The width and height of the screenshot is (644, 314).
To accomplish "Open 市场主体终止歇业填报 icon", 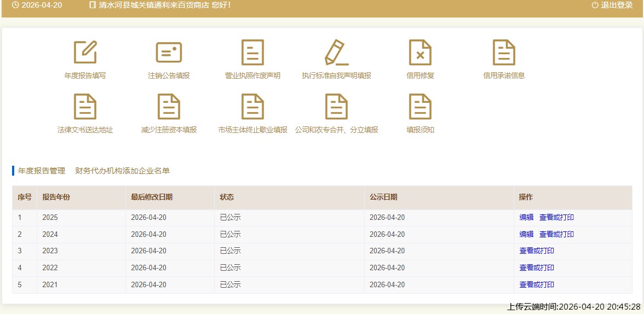I will pyautogui.click(x=252, y=107).
